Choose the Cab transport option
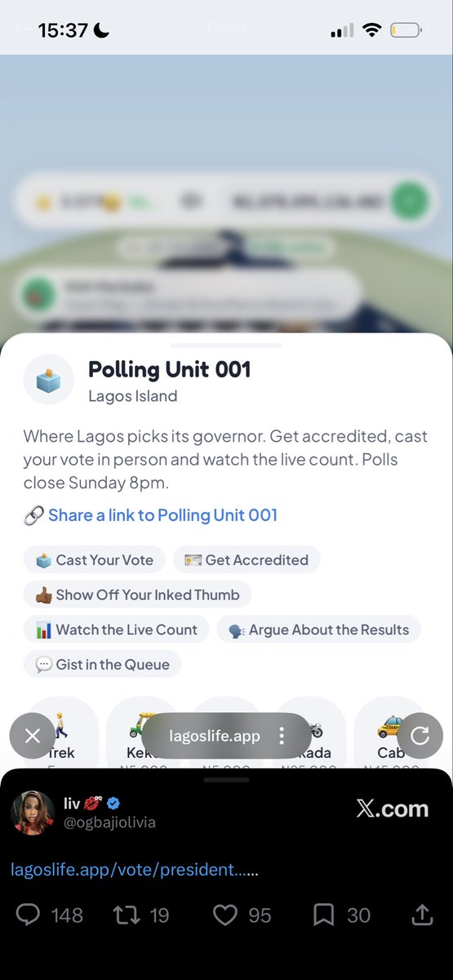The image size is (453, 980). [391, 735]
